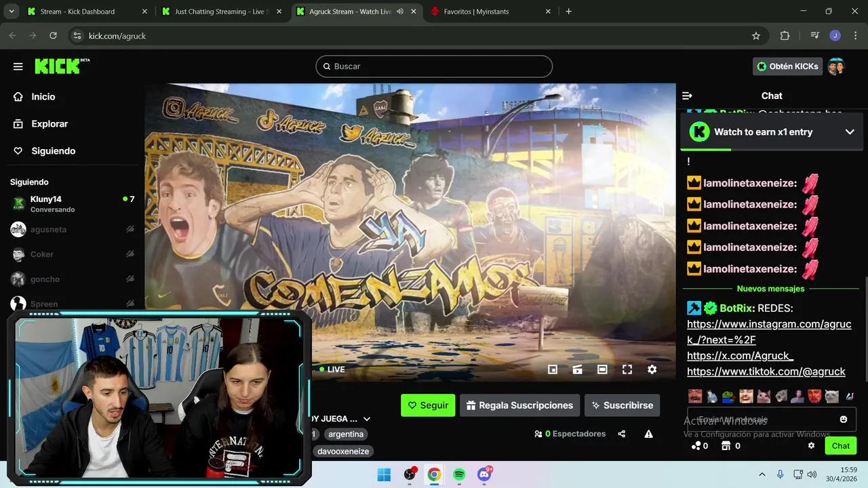Open the Windows Start menu
Viewport: 868px width, 488px height.
[x=384, y=474]
